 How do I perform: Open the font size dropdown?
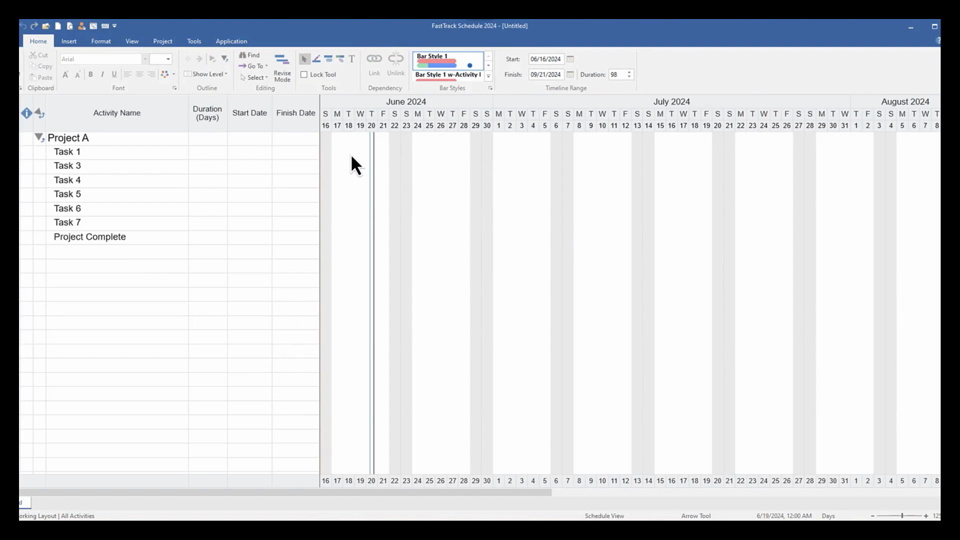[x=168, y=59]
